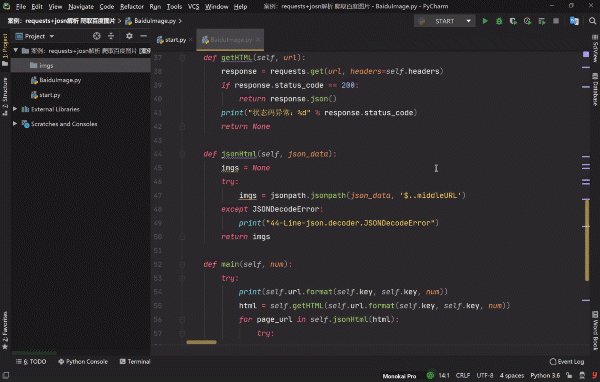Screen dimensions: 600x382
Task: Open the Event Log button
Action: tap(567, 362)
